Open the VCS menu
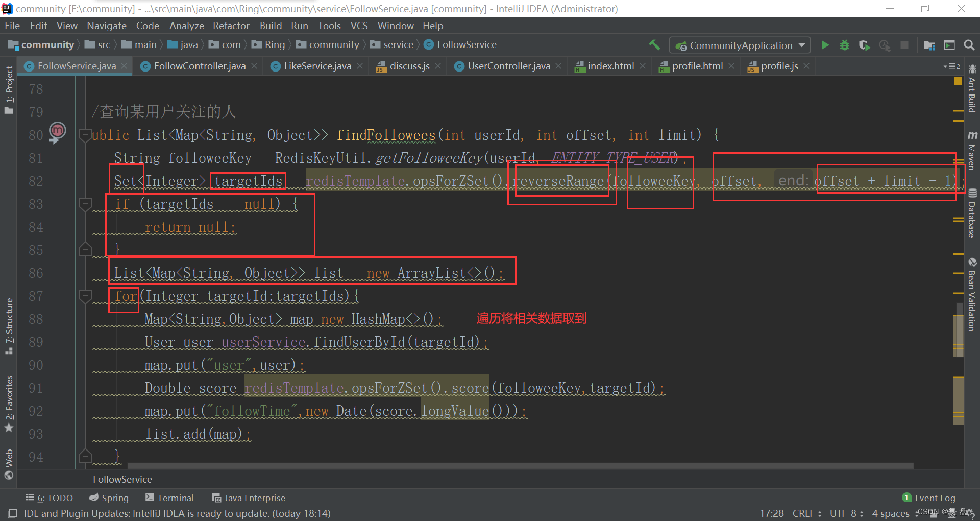980x521 pixels. coord(359,26)
